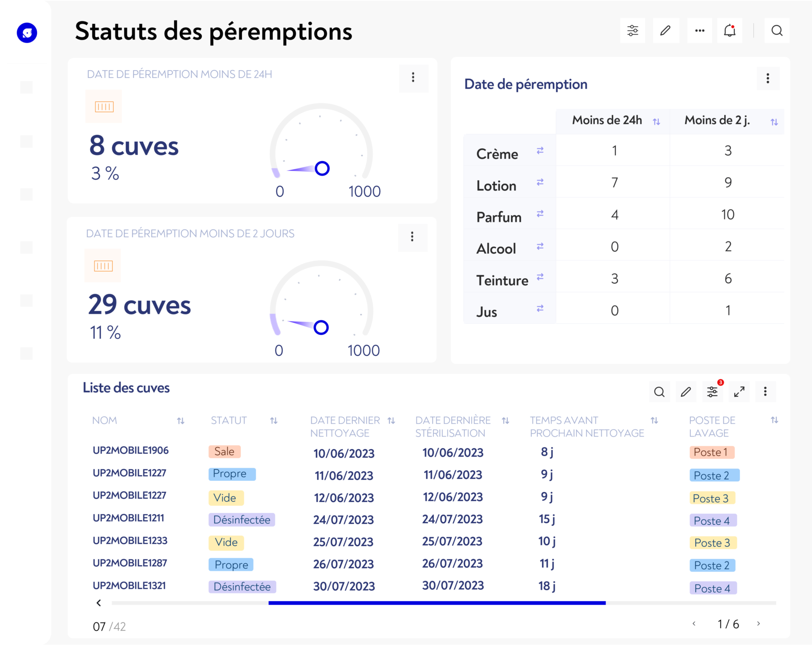This screenshot has height=645, width=812.
Task: Open the notifications bell
Action: coord(729,31)
